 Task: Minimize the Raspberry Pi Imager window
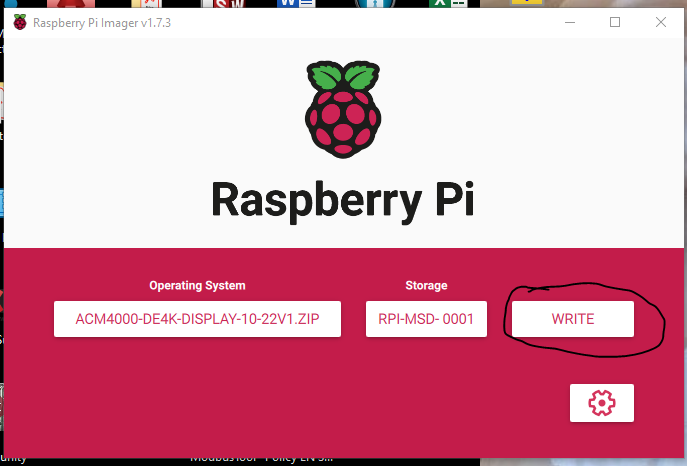(x=570, y=22)
